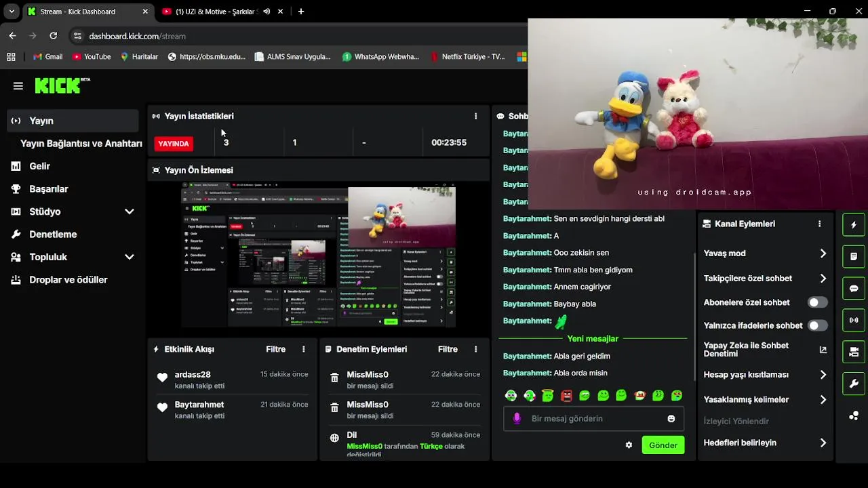Go back in browser history
The width and height of the screenshot is (868, 488).
[13, 36]
